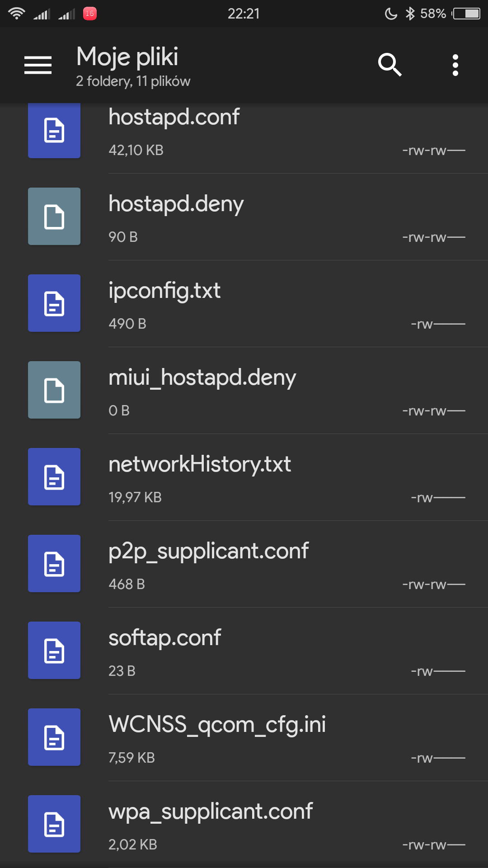This screenshot has height=868, width=488.
Task: Select the softap.conf file name
Action: [165, 638]
